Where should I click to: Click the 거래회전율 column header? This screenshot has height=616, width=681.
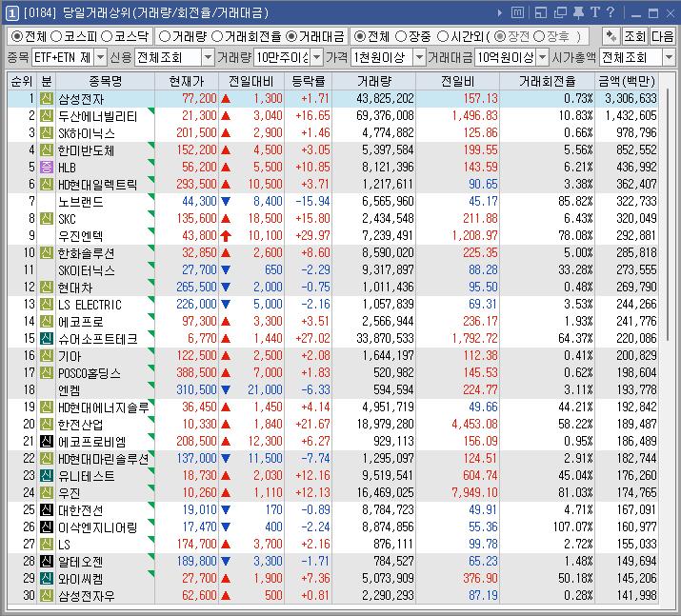(x=547, y=81)
